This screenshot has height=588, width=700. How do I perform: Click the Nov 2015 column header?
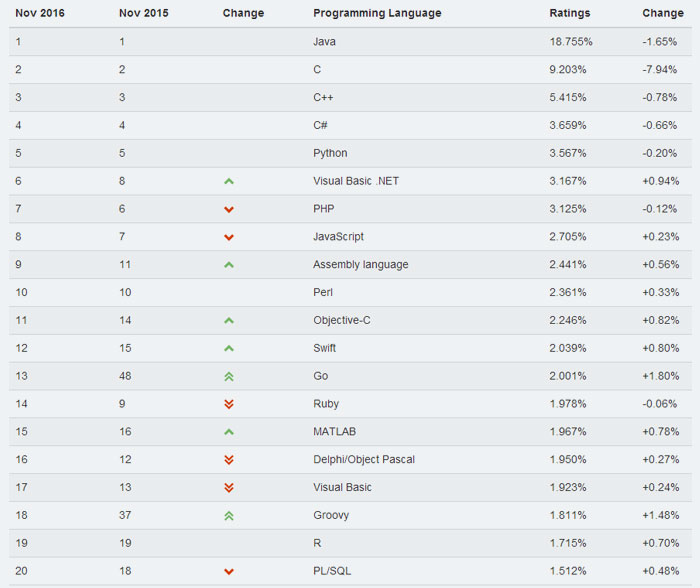point(144,13)
